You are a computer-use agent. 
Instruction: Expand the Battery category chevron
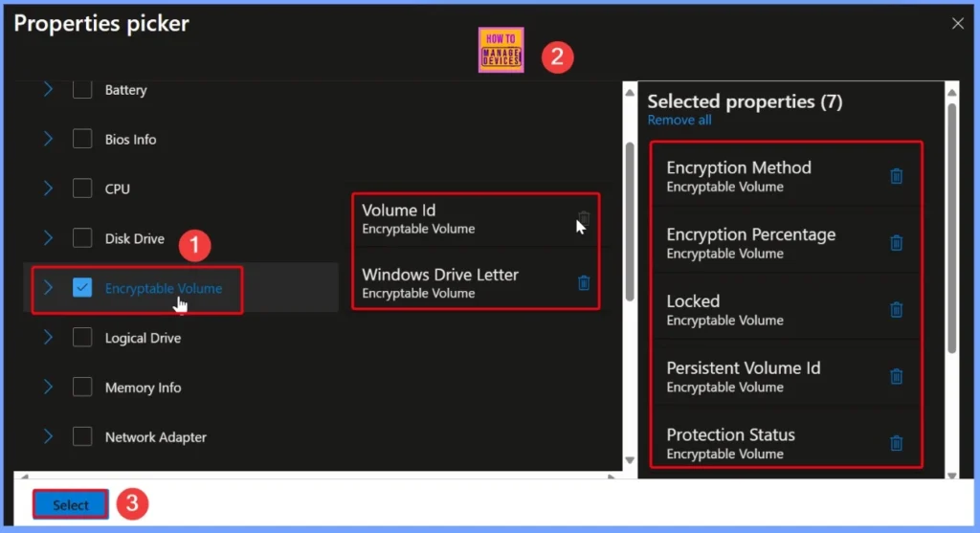(48, 89)
